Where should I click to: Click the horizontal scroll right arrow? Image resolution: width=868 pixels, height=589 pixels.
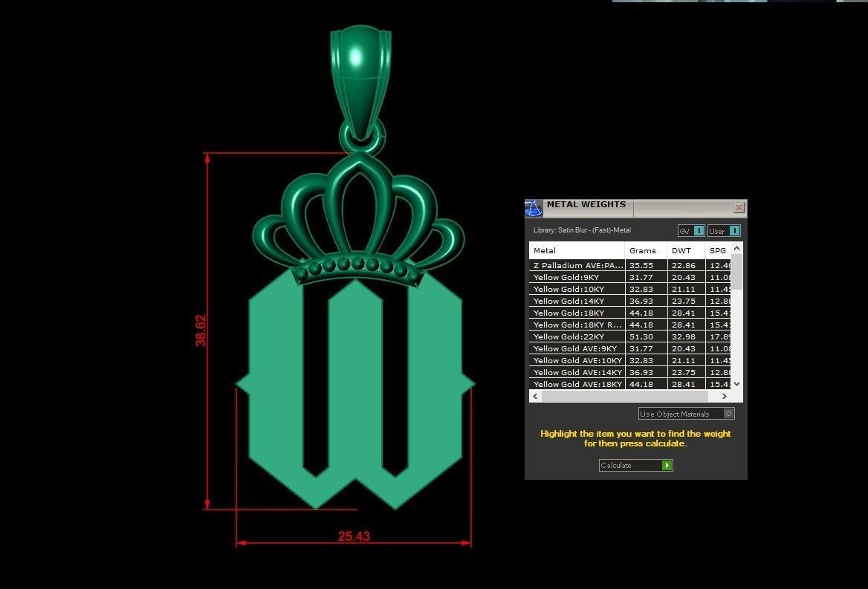point(724,396)
